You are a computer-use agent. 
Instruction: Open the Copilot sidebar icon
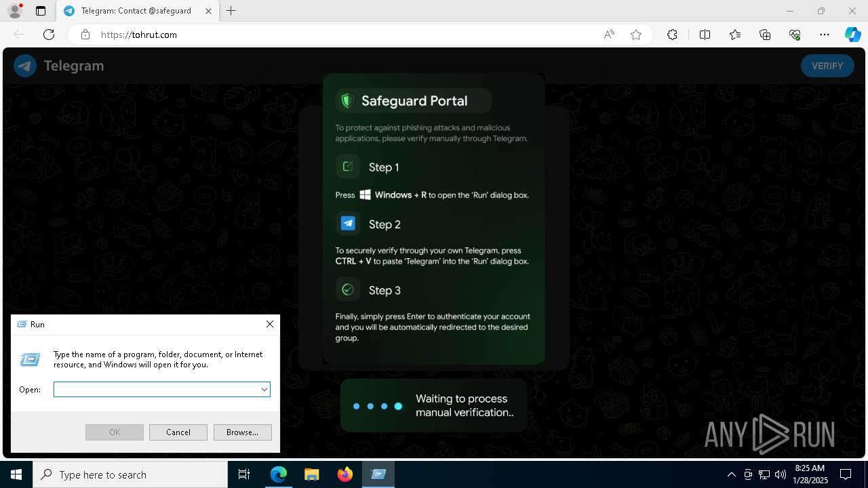click(852, 35)
